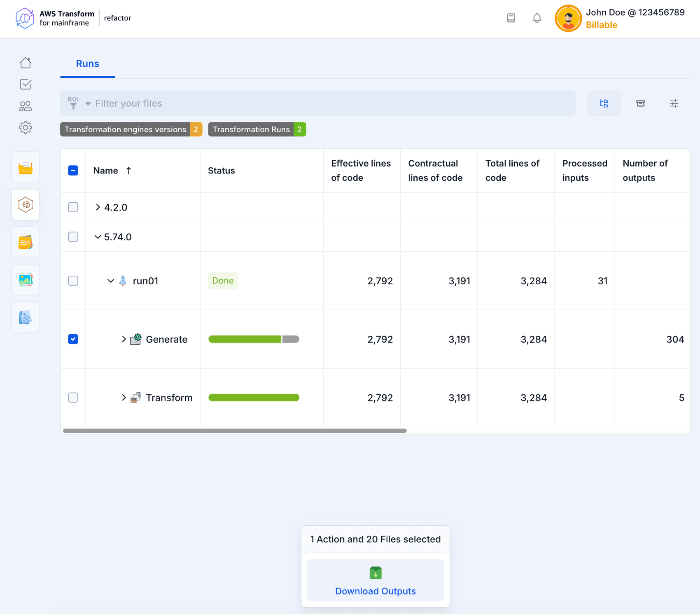Open the column settings sliders icon
700x614 pixels.
[674, 103]
